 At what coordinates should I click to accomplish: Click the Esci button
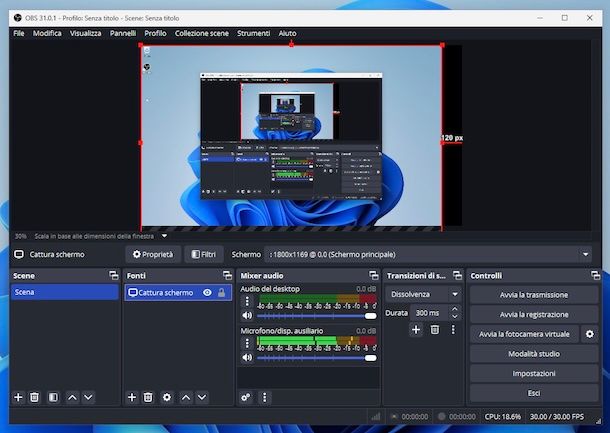pyautogui.click(x=534, y=393)
